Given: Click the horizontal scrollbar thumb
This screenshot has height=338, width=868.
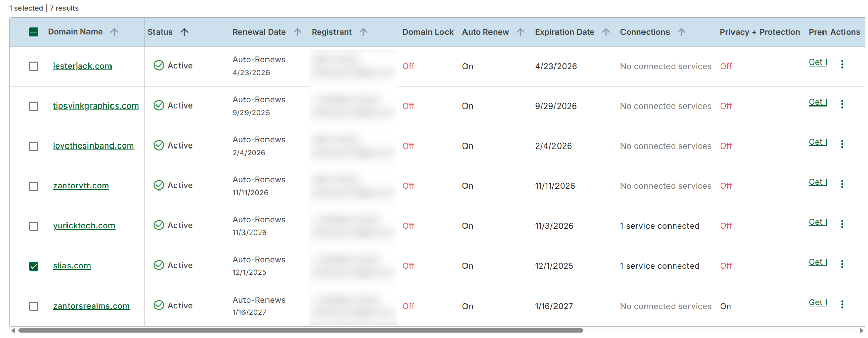Looking at the screenshot, I should click(300, 331).
